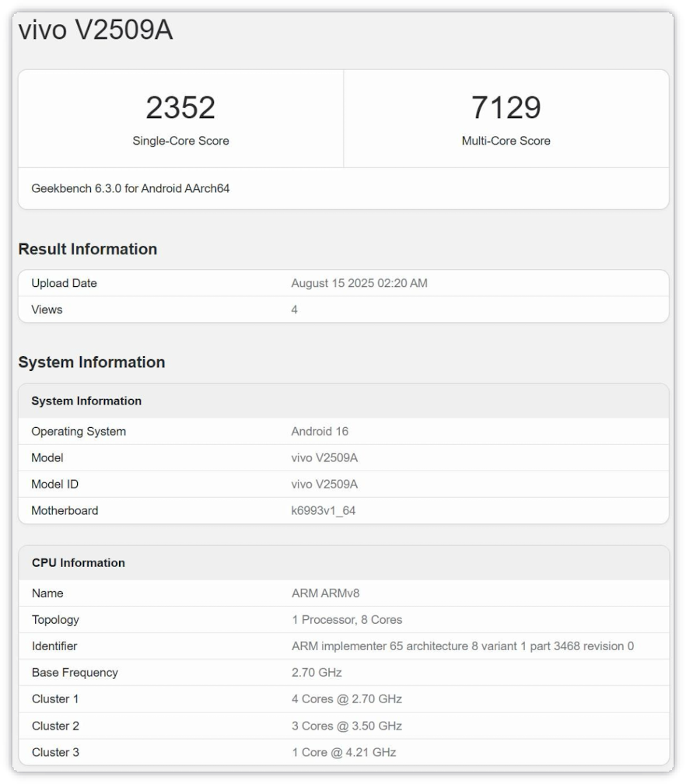Select Cluster 2 value 3 Cores @ 3.50 GHz
Viewport: 686px width, 784px height.
pos(347,726)
